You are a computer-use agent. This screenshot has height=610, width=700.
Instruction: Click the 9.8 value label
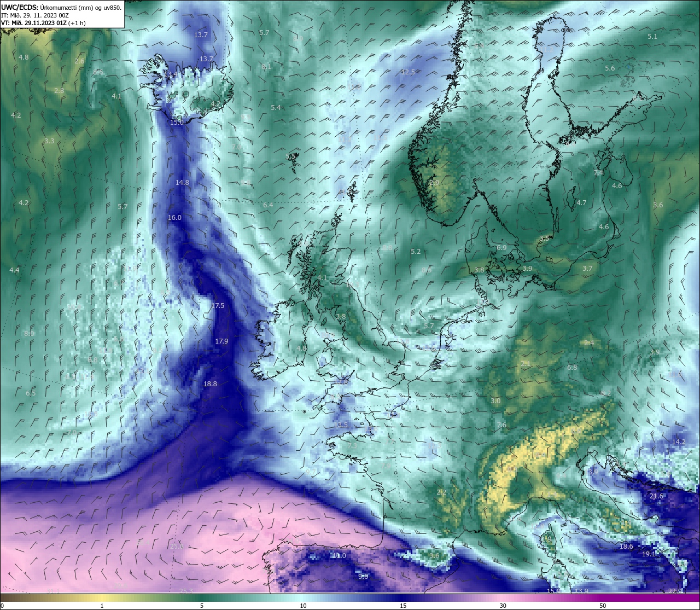pos(363,577)
